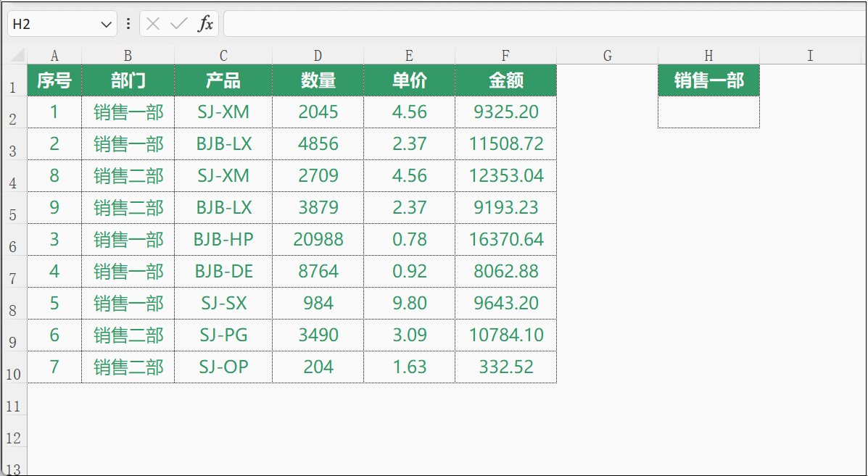The image size is (868, 476).
Task: Click the amount cell 332.52
Action: pyautogui.click(x=505, y=367)
